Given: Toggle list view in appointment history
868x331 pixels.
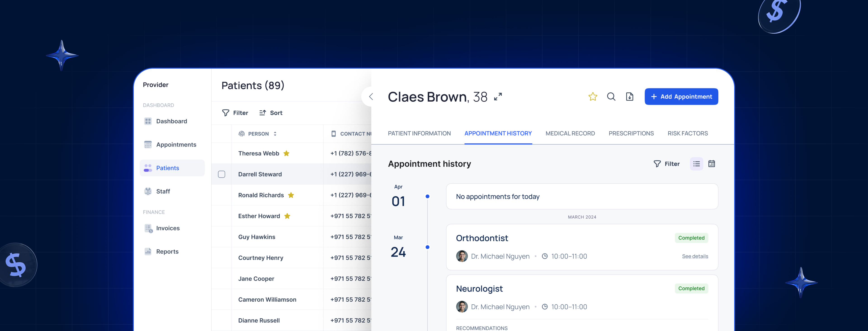Looking at the screenshot, I should tap(696, 164).
